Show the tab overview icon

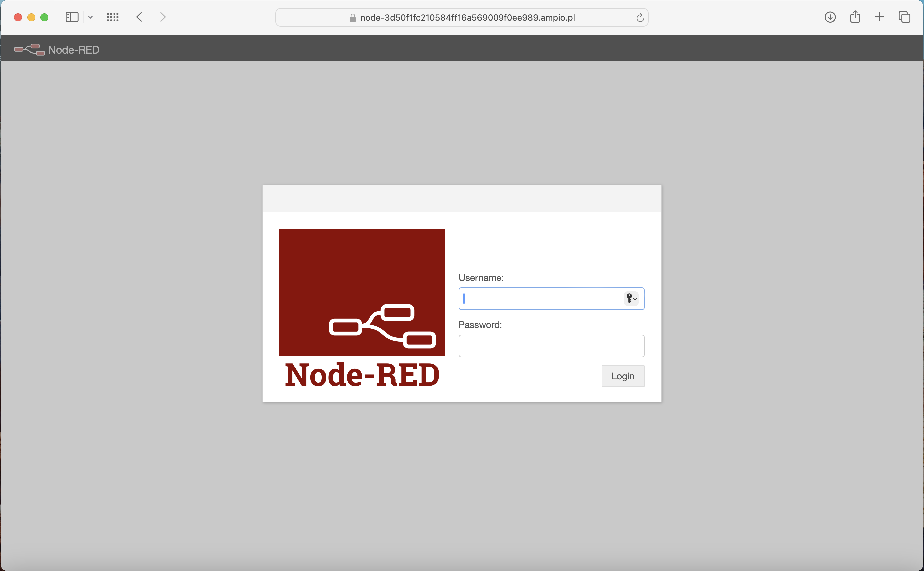click(904, 17)
